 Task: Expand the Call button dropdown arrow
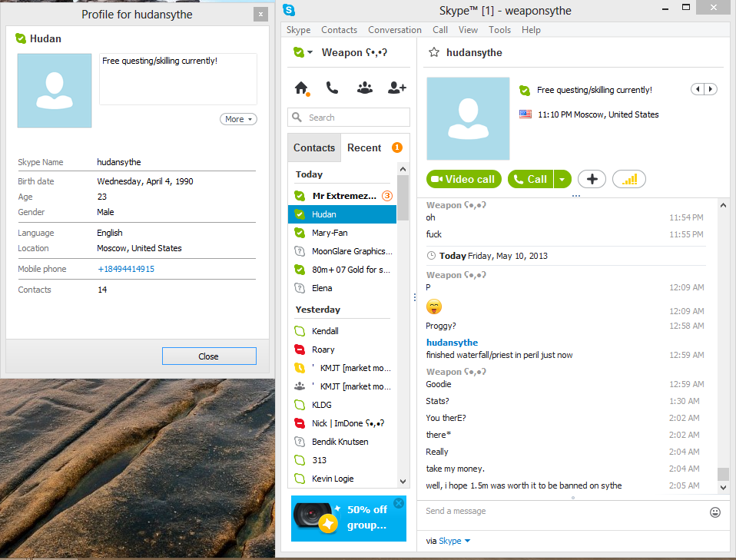coord(562,179)
